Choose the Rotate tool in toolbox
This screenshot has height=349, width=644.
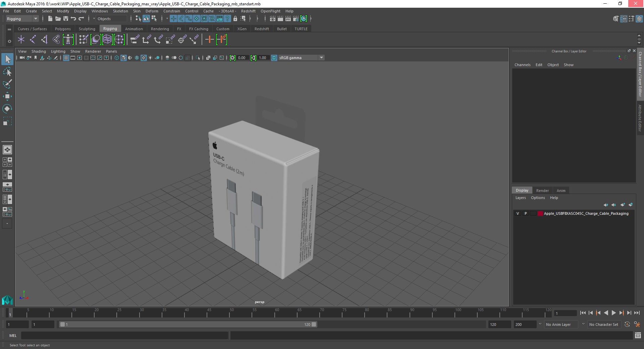(7, 109)
